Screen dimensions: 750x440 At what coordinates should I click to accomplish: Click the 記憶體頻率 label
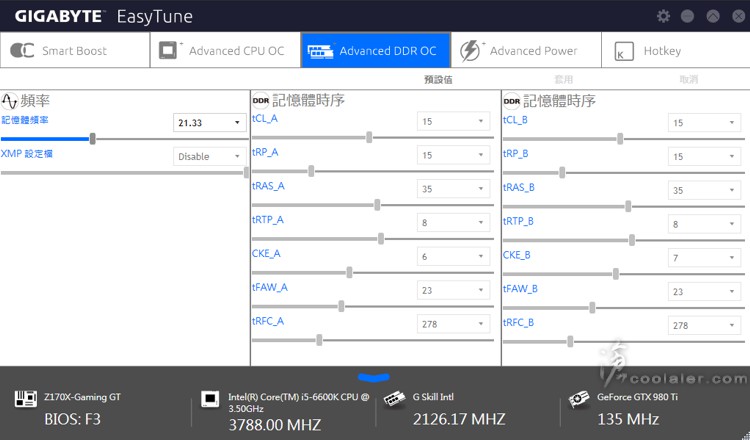[x=25, y=120]
